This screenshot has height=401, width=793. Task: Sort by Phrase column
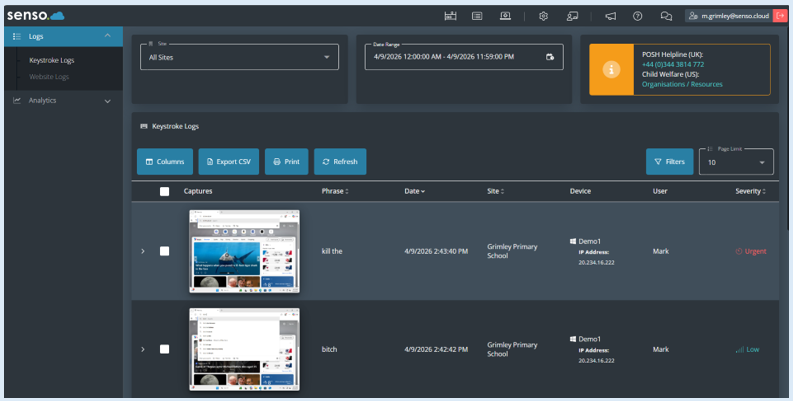[335, 191]
